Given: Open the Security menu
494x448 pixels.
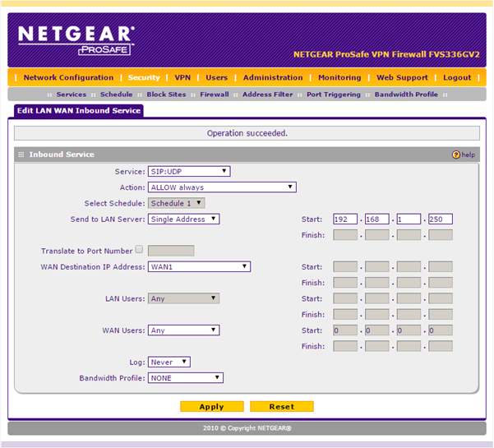Looking at the screenshot, I should tap(144, 77).
